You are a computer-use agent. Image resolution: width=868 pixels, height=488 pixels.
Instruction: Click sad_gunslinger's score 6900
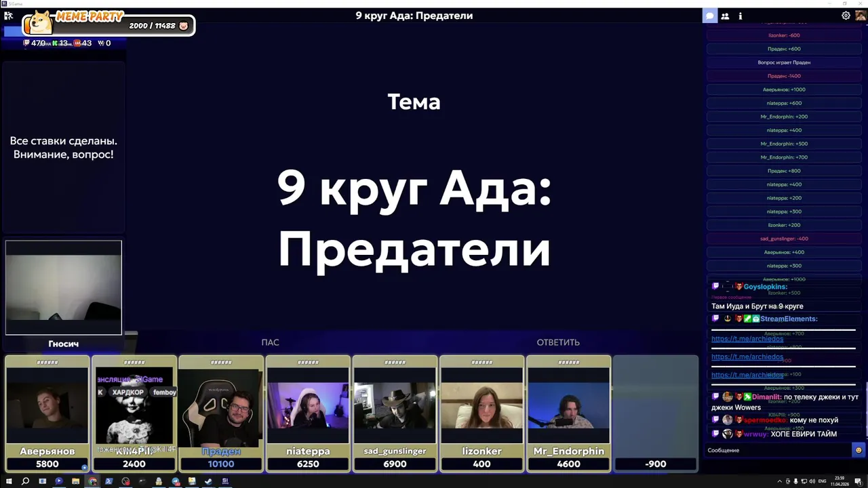[395, 464]
